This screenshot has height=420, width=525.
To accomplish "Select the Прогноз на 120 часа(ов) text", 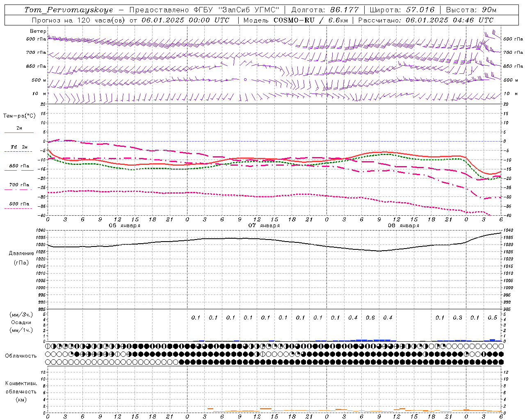I will pos(79,20).
